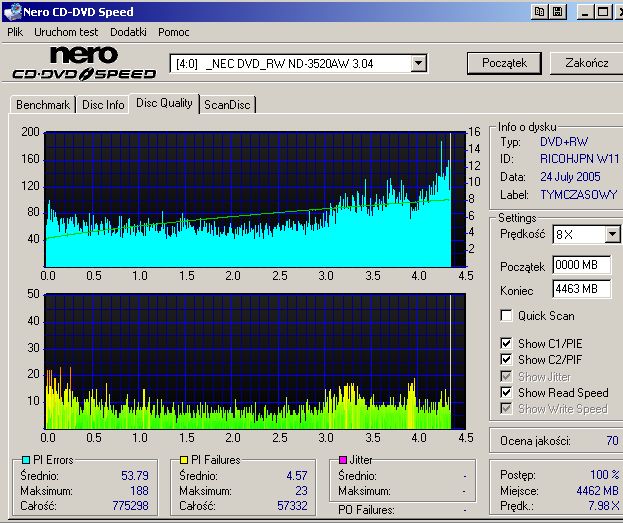Click the PI Errors total 775298

point(130,506)
